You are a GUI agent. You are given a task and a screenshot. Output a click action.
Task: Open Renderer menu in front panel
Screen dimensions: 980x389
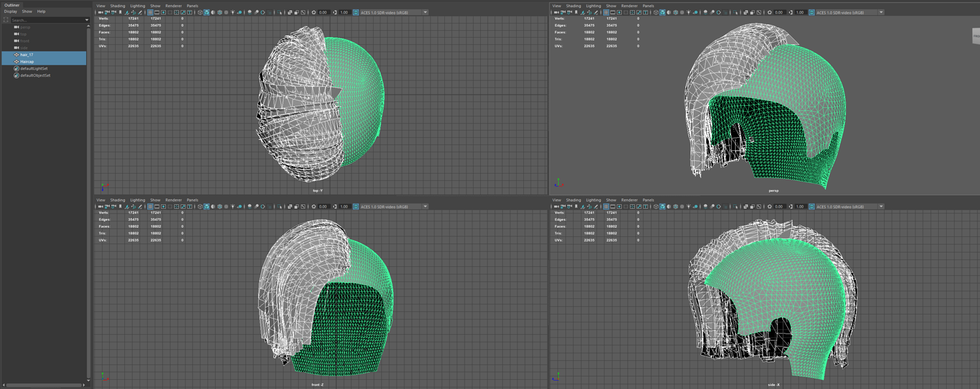(174, 200)
